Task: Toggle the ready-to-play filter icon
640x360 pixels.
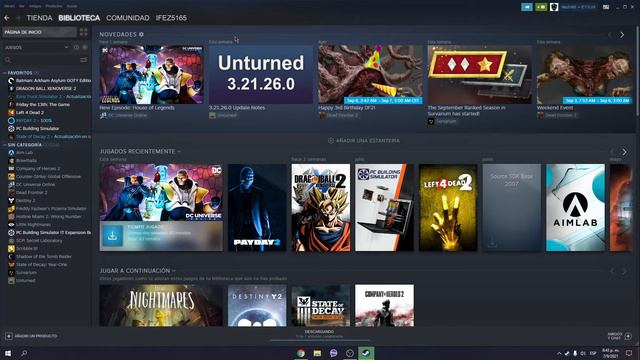Action: click(85, 47)
